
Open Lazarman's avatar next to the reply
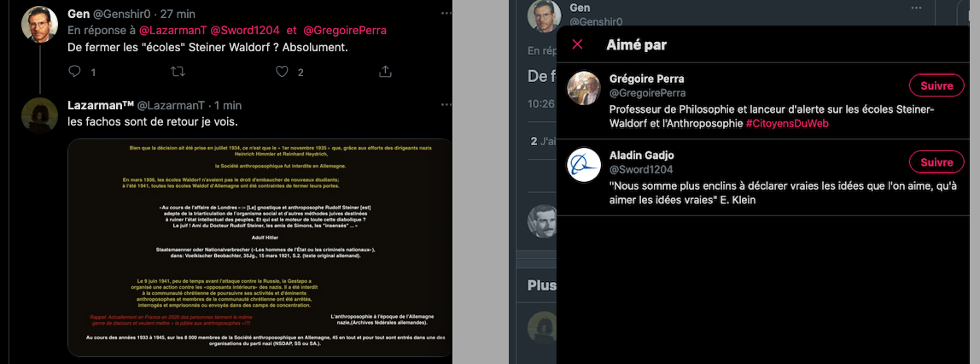tap(39, 116)
